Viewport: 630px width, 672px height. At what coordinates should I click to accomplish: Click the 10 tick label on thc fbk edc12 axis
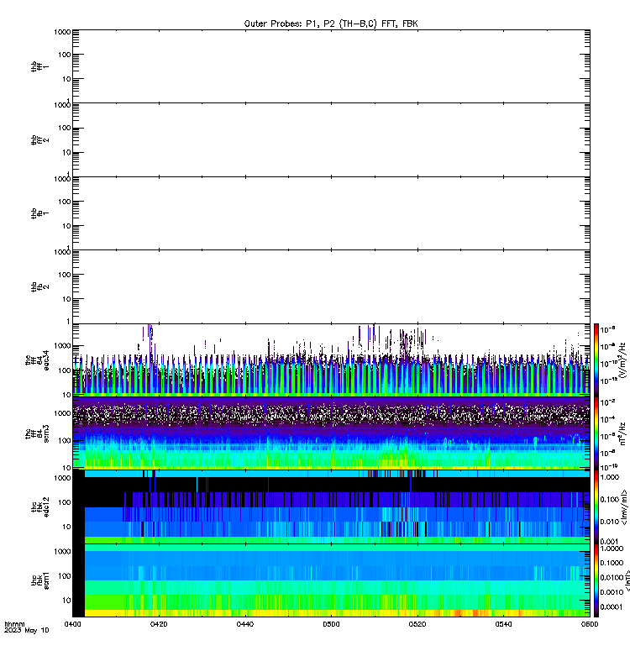(x=67, y=527)
